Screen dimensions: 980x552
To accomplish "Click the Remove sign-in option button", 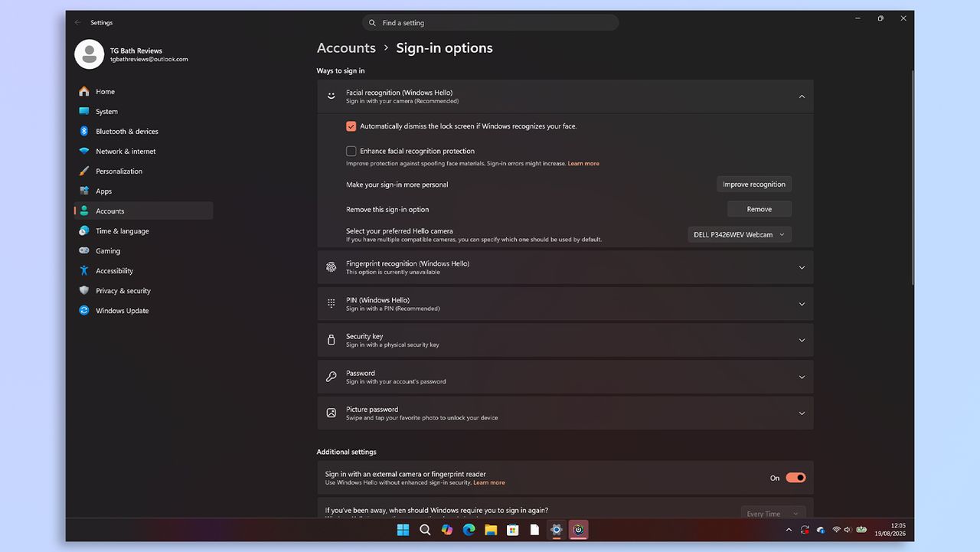I will pyautogui.click(x=759, y=209).
